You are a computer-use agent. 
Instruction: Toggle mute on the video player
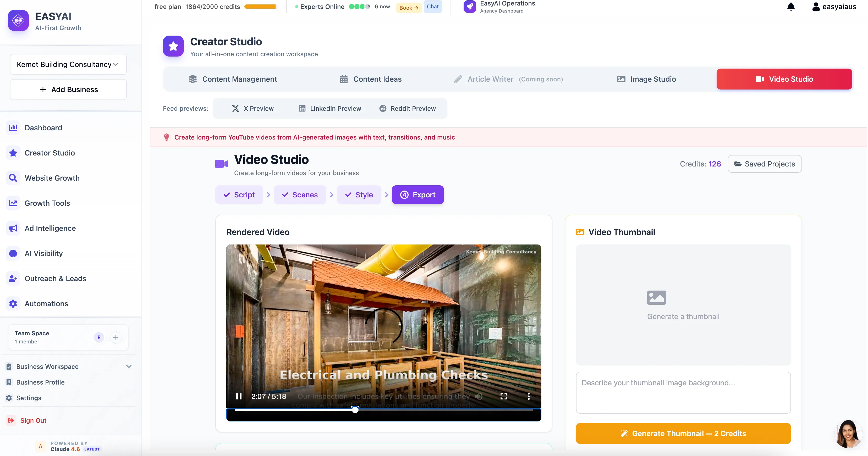click(478, 396)
